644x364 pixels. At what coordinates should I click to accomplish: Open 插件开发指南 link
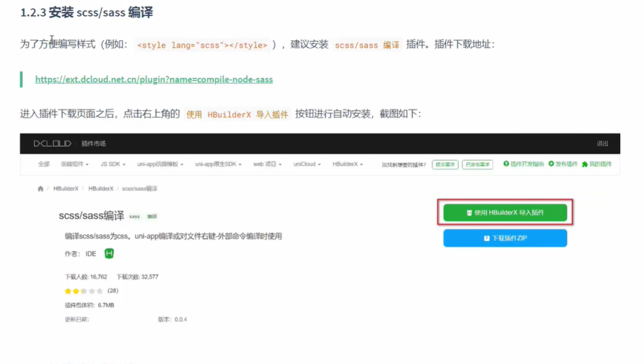[524, 164]
